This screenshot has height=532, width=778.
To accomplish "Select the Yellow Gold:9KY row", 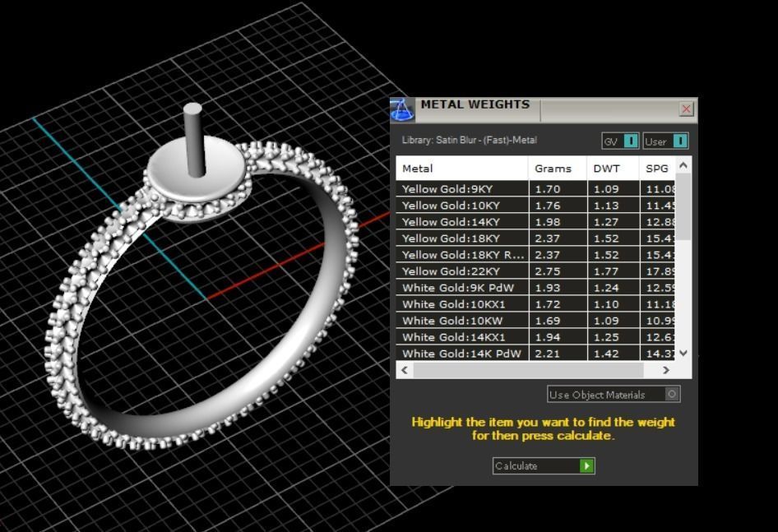I will [x=535, y=188].
